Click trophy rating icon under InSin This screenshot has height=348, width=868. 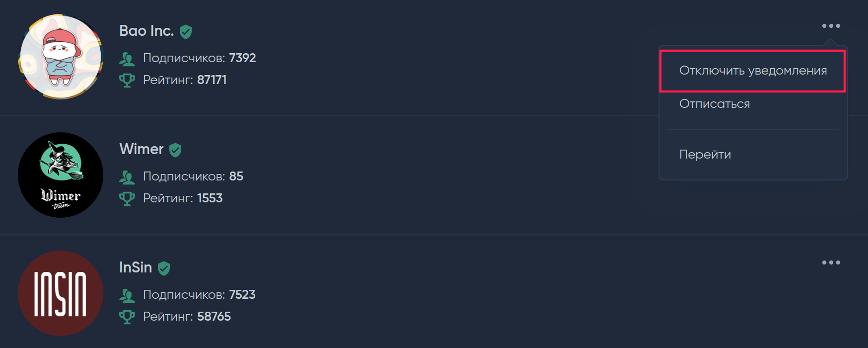tap(127, 317)
